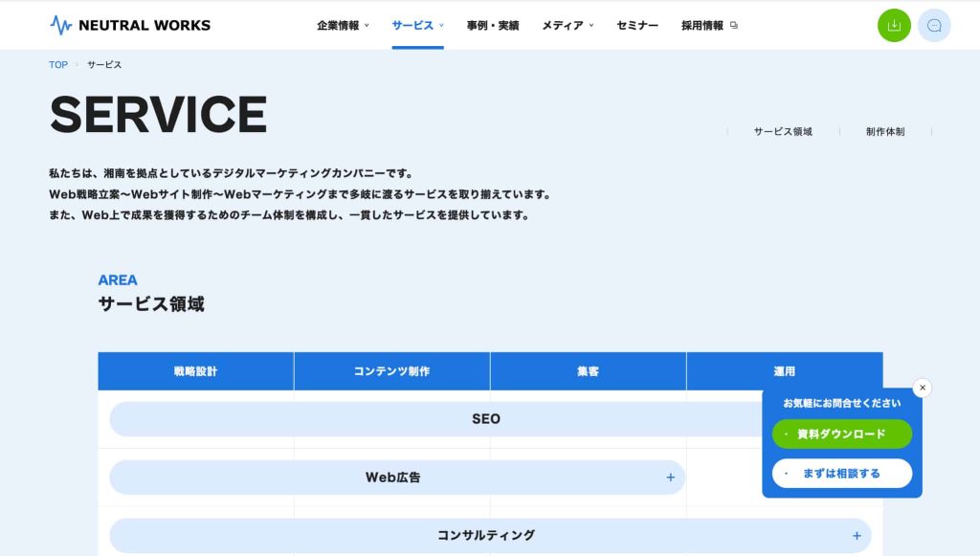The width and height of the screenshot is (980, 556).
Task: Select the 集客 column header
Action: coord(588,371)
